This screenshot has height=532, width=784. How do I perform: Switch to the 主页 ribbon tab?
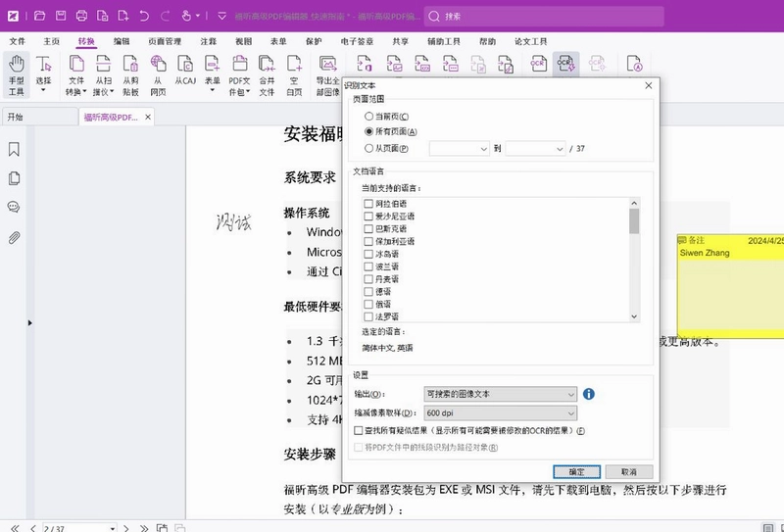tap(51, 41)
